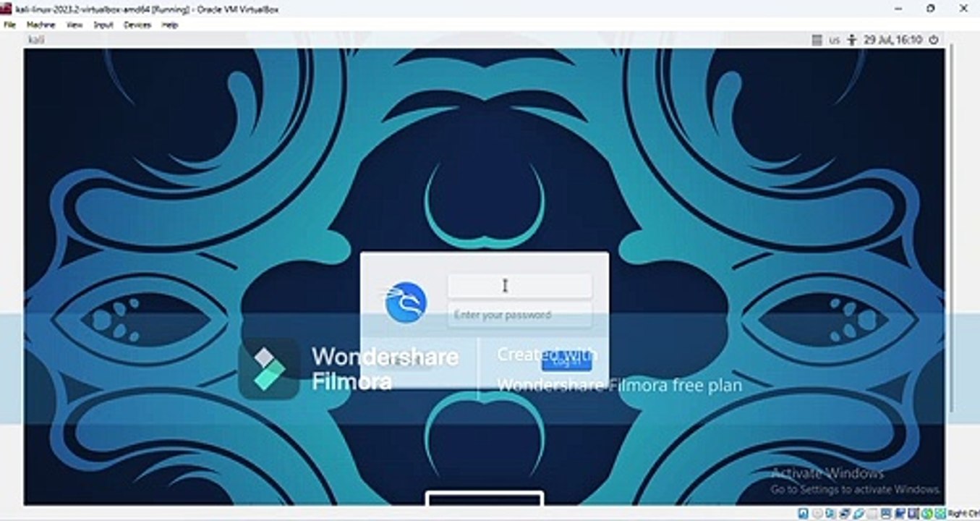
Task: Click the 'us' keyboard layout indicator
Action: pyautogui.click(x=835, y=40)
